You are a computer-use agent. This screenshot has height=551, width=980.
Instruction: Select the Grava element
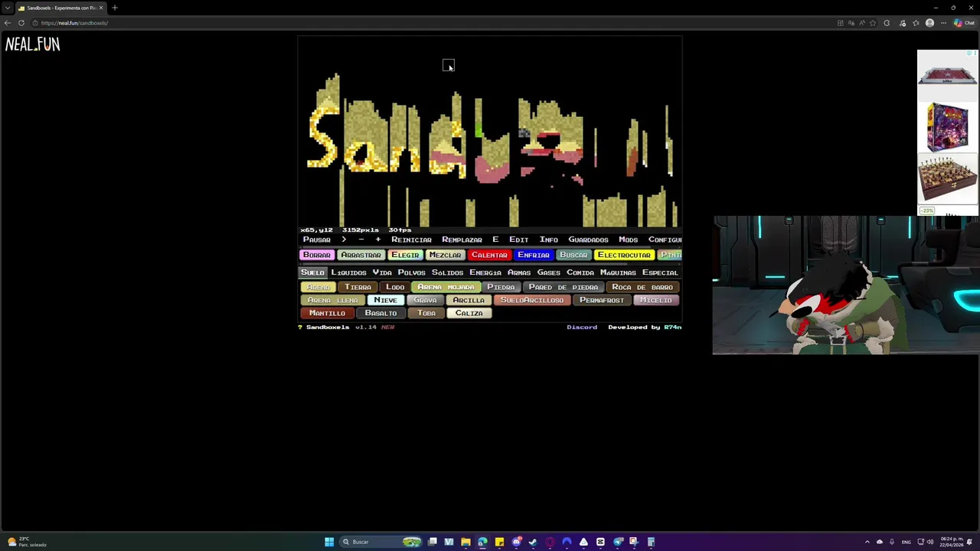point(425,300)
